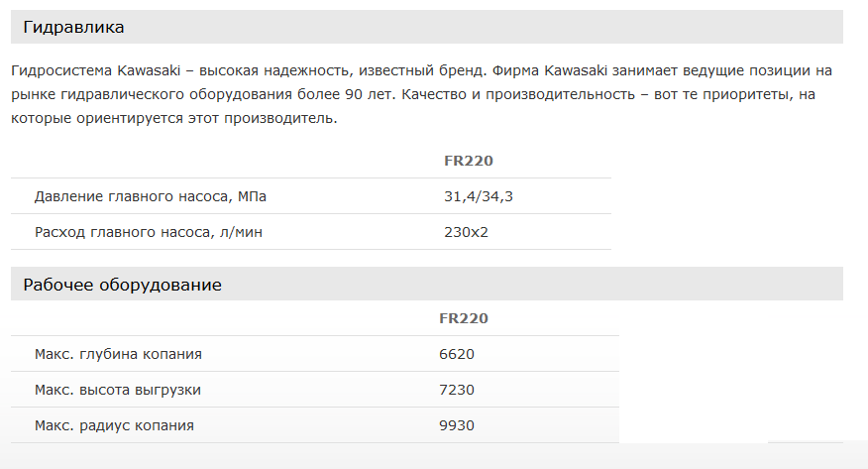Image resolution: width=868 pixels, height=469 pixels.
Task: Click the pump pressure value 31,4/34,3
Action: [x=479, y=196]
